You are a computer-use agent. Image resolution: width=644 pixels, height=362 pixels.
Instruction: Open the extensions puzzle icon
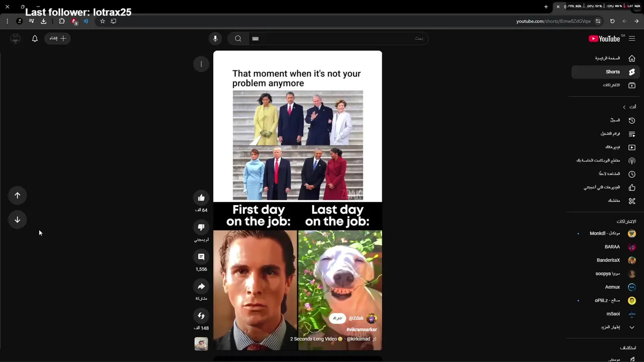[62, 21]
